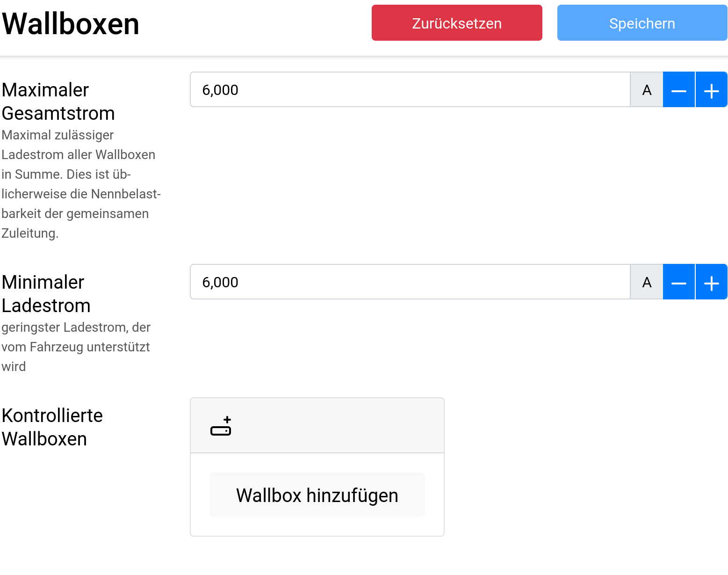Decrease Minimaler Ladestrom with minus button
Screen dimensions: 728x575
[x=679, y=282]
